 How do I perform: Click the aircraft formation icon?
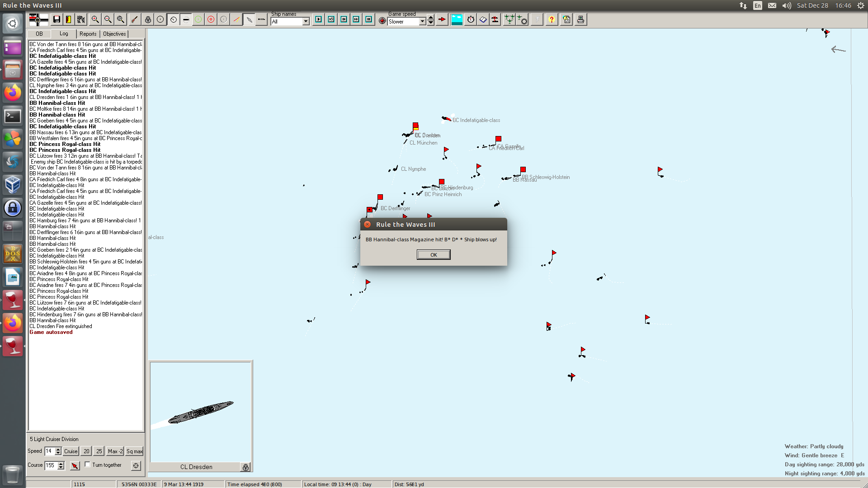pos(509,19)
